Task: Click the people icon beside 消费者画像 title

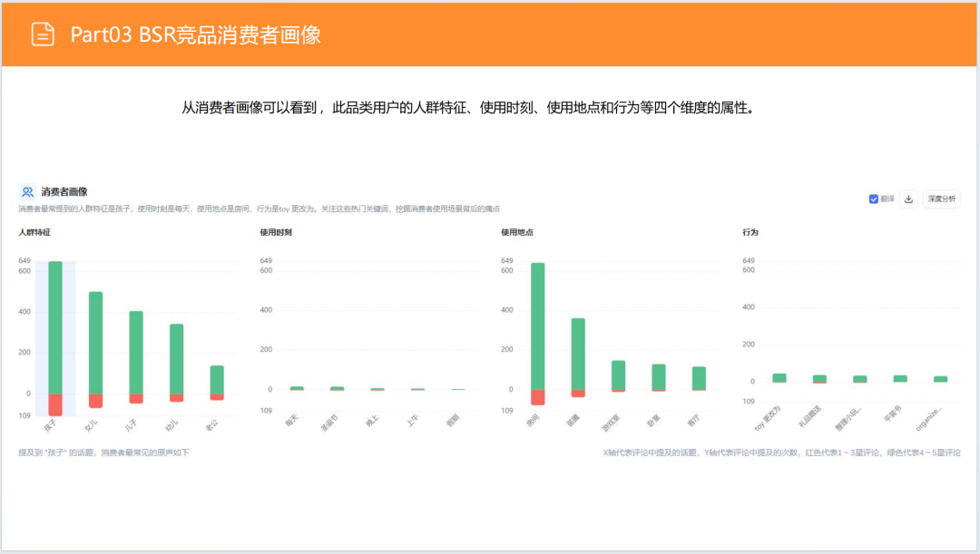Action: point(26,191)
